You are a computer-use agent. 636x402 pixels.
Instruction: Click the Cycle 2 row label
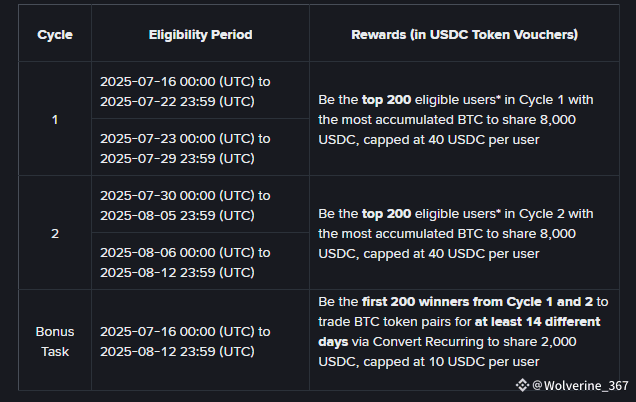[55, 234]
